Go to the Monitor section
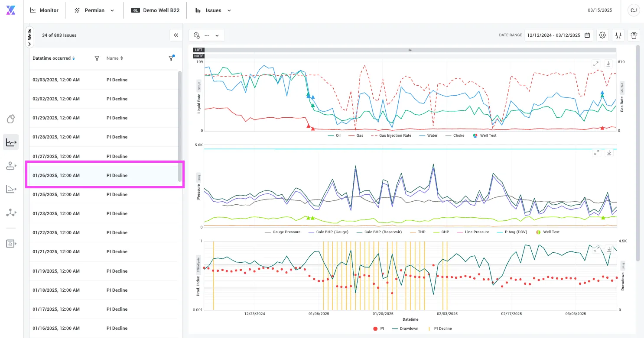The height and width of the screenshot is (338, 644). (x=45, y=10)
